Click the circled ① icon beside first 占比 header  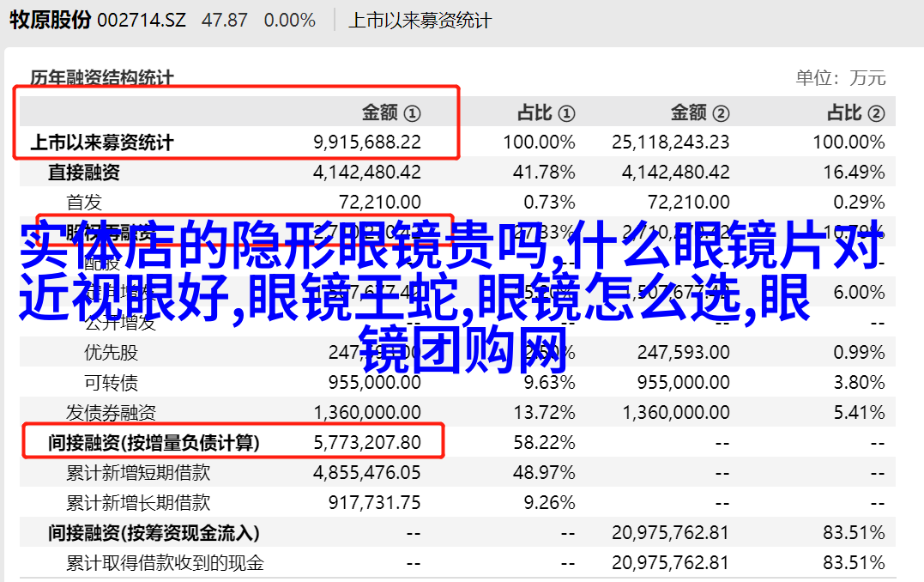(566, 113)
